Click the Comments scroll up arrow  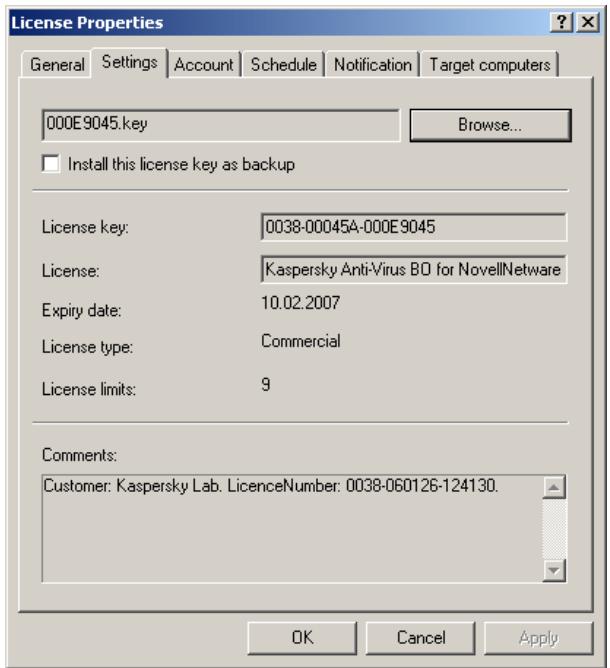554,487
